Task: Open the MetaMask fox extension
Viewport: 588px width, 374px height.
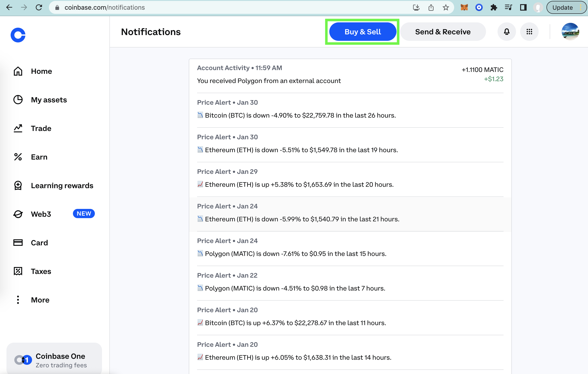Action: pos(464,8)
